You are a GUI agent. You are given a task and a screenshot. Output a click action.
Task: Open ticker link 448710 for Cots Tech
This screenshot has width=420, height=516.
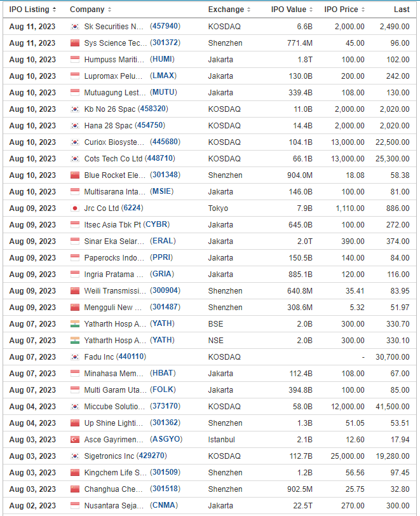click(160, 158)
